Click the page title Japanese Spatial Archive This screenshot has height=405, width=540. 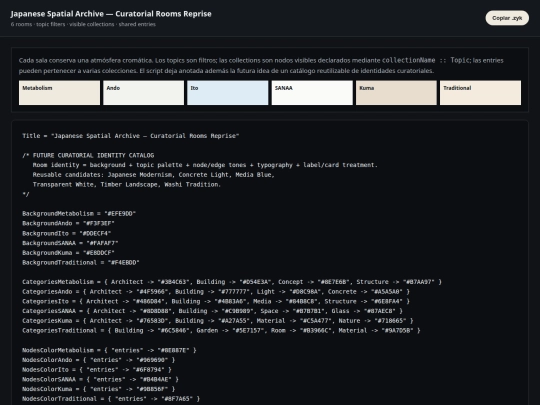[111, 14]
